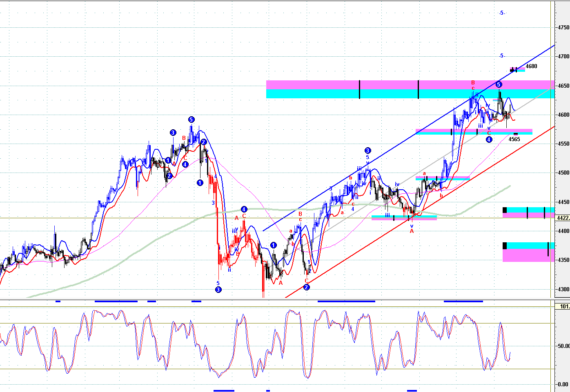The height and width of the screenshot is (392, 570).
Task: Click the lower -5- projection label near 4700
Action: point(502,56)
